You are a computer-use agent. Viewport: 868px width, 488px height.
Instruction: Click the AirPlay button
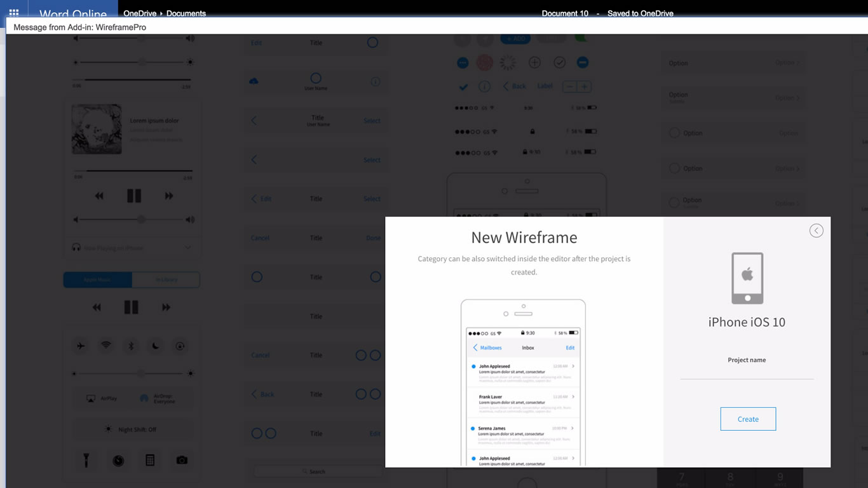tap(102, 398)
